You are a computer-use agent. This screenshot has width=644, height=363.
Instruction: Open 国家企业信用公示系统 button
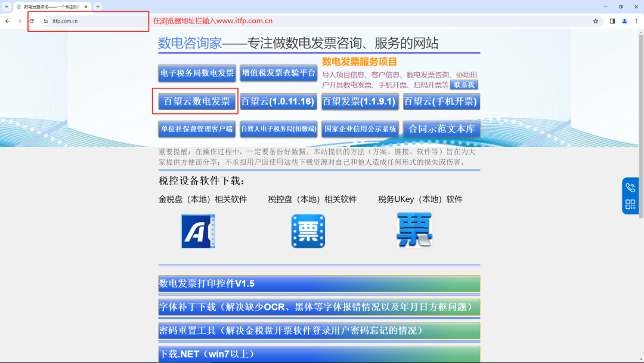(360, 129)
